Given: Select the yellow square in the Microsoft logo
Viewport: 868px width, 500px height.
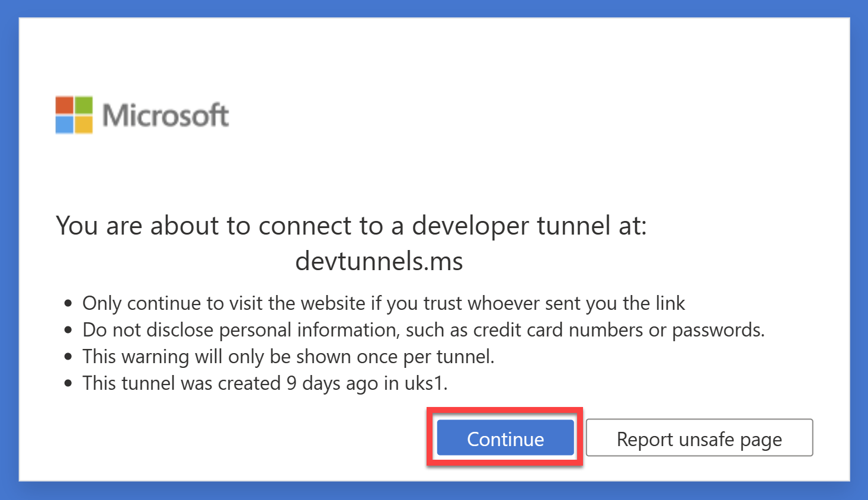Looking at the screenshot, I should click(x=84, y=124).
